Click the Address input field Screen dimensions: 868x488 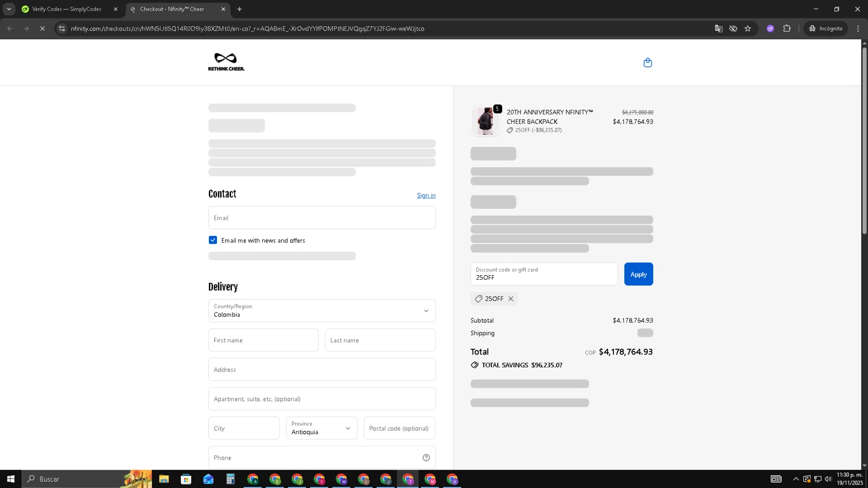322,369
